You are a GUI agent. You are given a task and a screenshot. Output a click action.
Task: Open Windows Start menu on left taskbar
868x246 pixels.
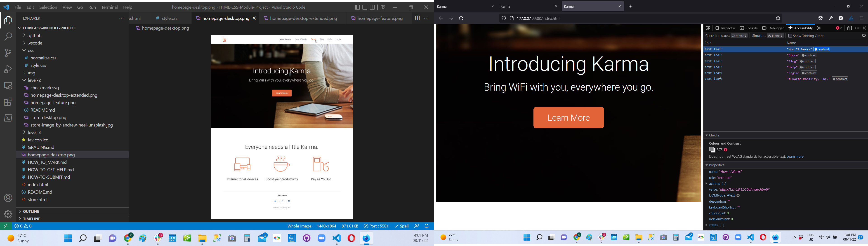tap(68, 238)
